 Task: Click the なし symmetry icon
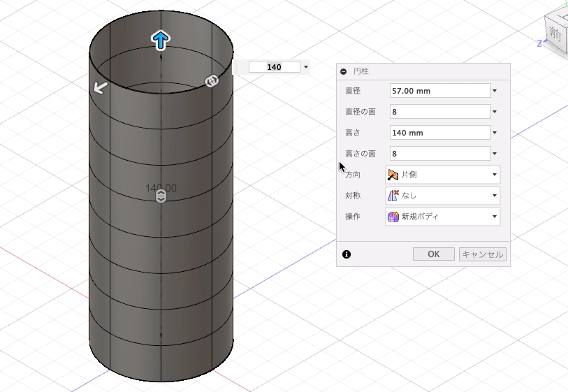pyautogui.click(x=393, y=196)
